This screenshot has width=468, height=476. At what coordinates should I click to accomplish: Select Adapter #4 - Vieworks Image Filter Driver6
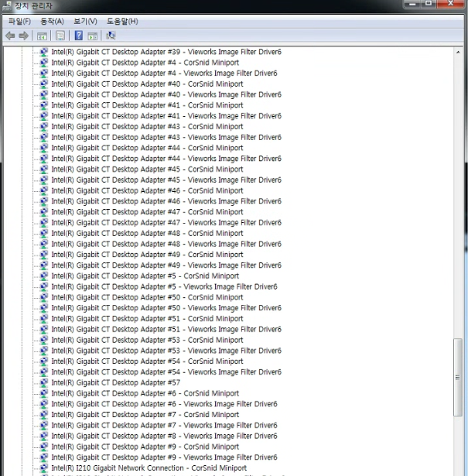pyautogui.click(x=164, y=74)
